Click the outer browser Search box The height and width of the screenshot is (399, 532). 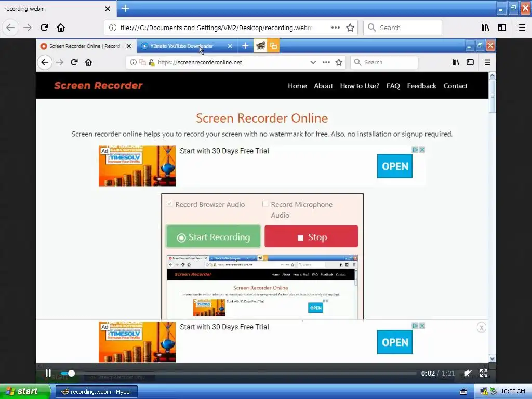[403, 28]
